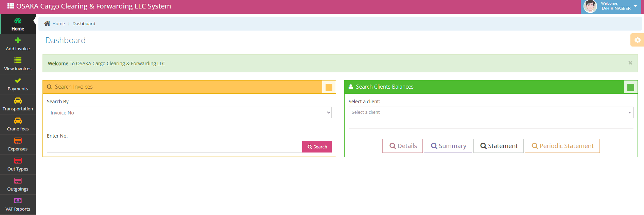Open the Out Types card icon
Image resolution: width=644 pixels, height=215 pixels.
point(18,161)
